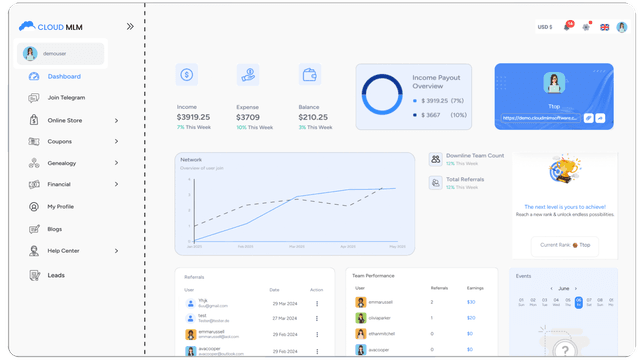Open action menu for Yhjk referral
Image resolution: width=640 pixels, height=360 pixels.
pos(317,304)
